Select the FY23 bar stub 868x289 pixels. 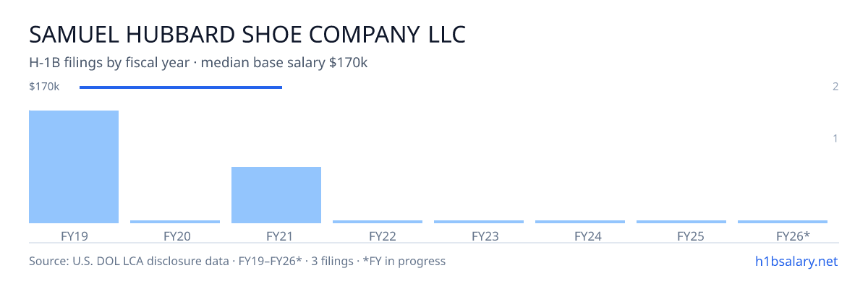479,222
